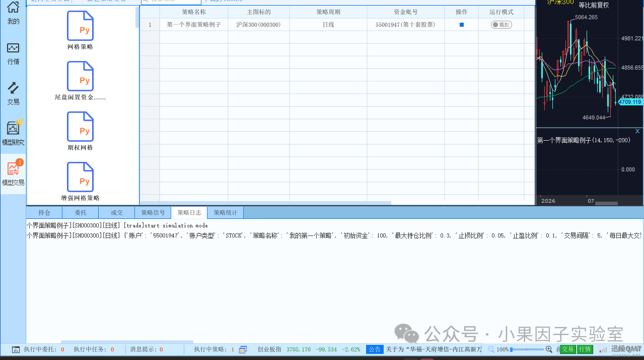Select the 55001947(第十套股票) account cell

[406, 25]
